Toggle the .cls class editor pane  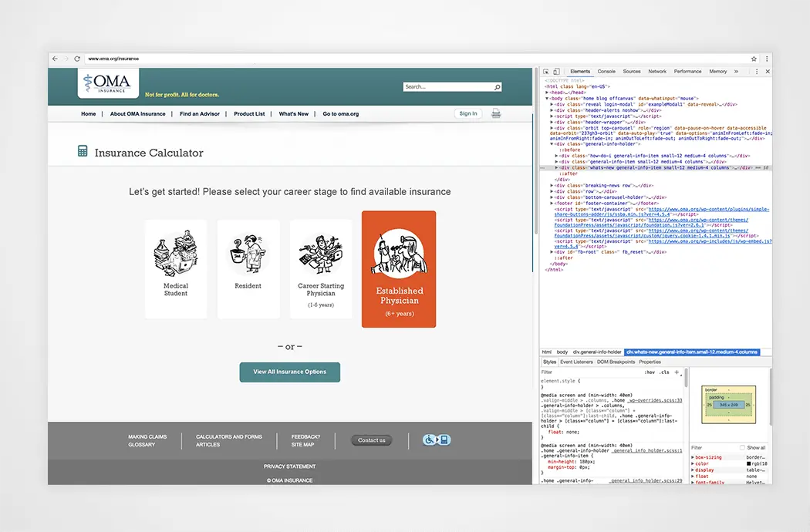664,372
